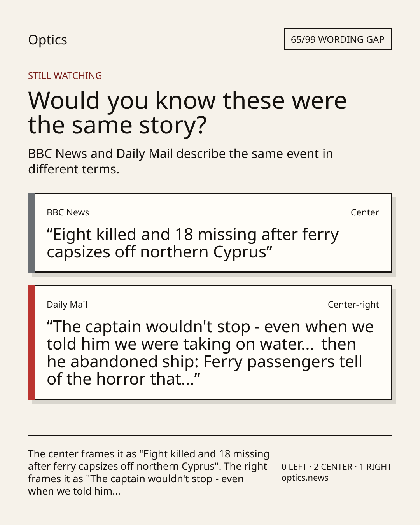Click the horizontal divider above the footer

click(x=210, y=436)
